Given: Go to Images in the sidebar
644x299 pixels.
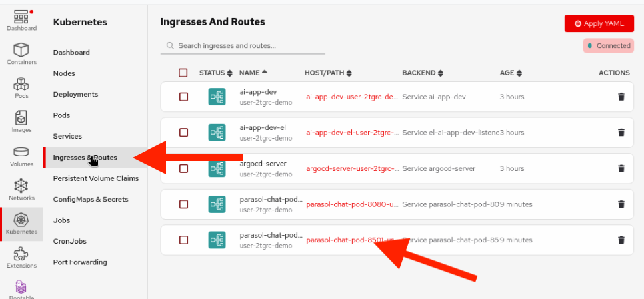Looking at the screenshot, I should pyautogui.click(x=21, y=122).
